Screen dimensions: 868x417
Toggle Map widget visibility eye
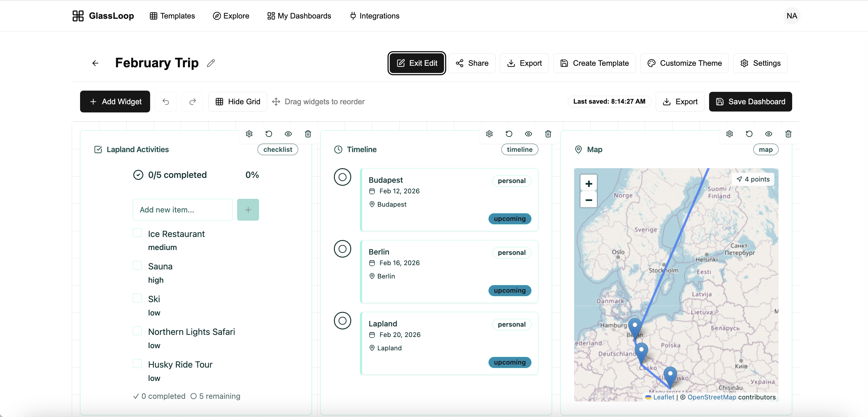click(769, 134)
